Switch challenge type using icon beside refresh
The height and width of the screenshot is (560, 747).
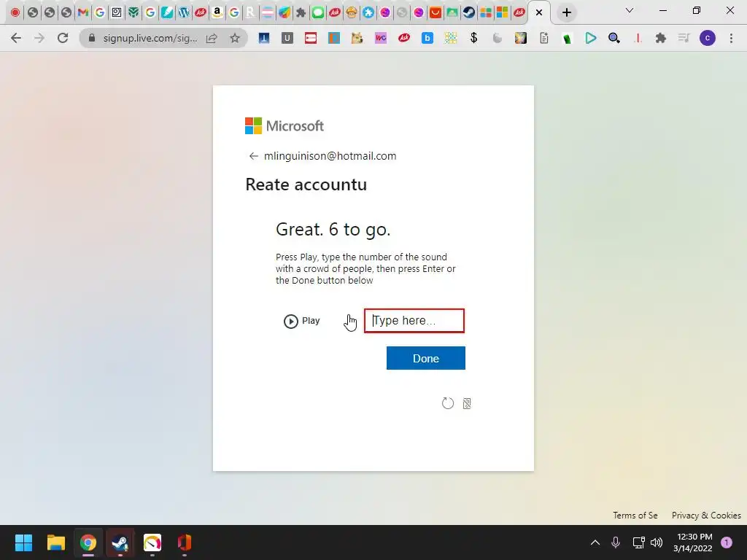[x=467, y=403]
